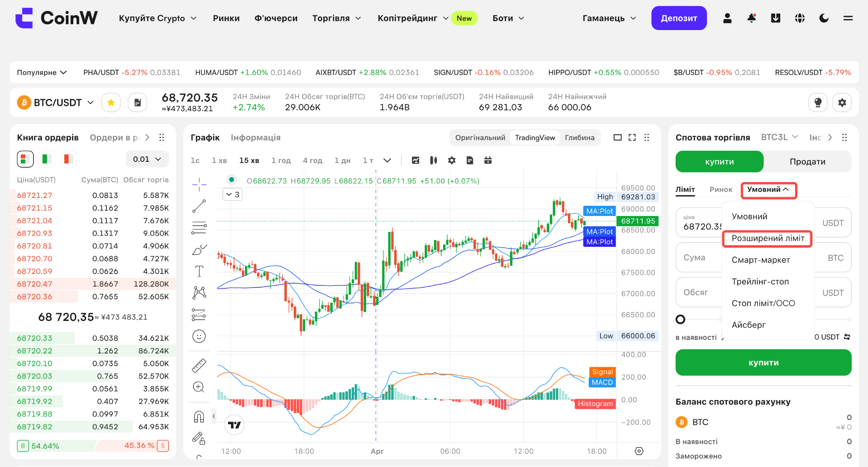Click the large green купити submit button
The width and height of the screenshot is (868, 467).
tap(763, 362)
